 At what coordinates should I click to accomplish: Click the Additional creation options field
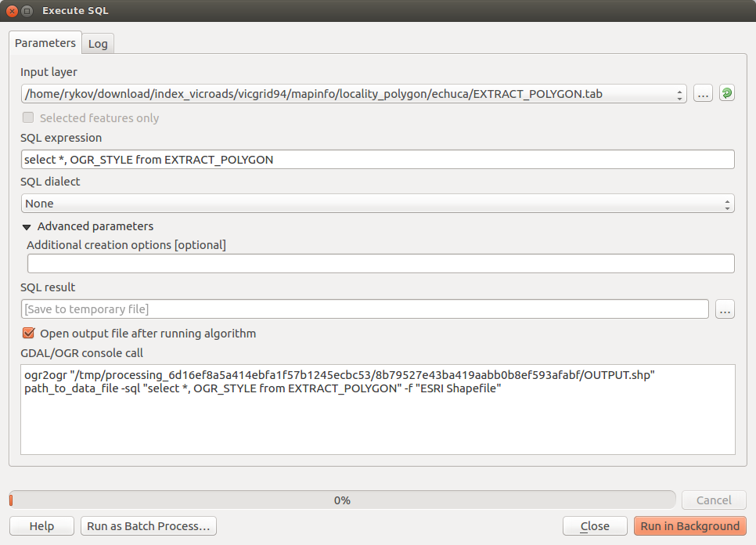380,264
